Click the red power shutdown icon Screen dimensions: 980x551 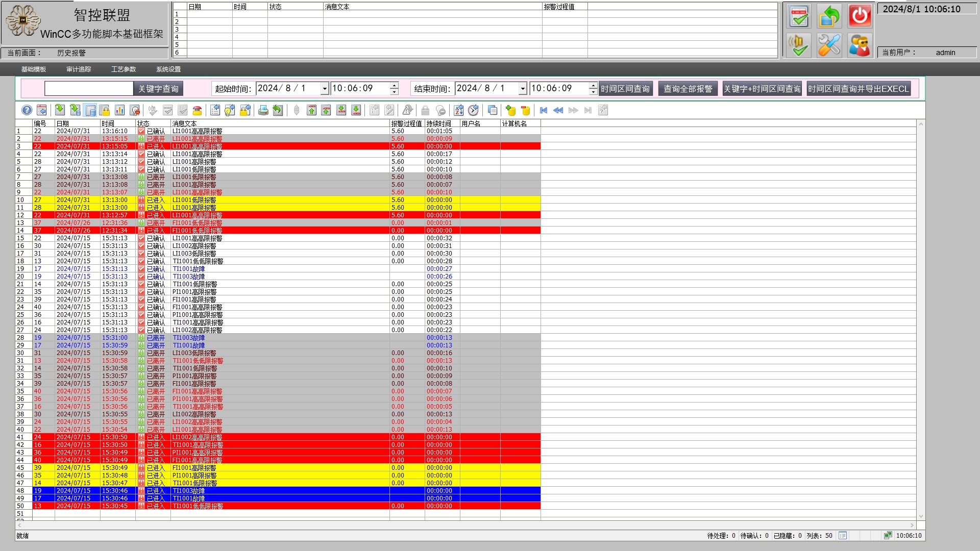pos(860,16)
